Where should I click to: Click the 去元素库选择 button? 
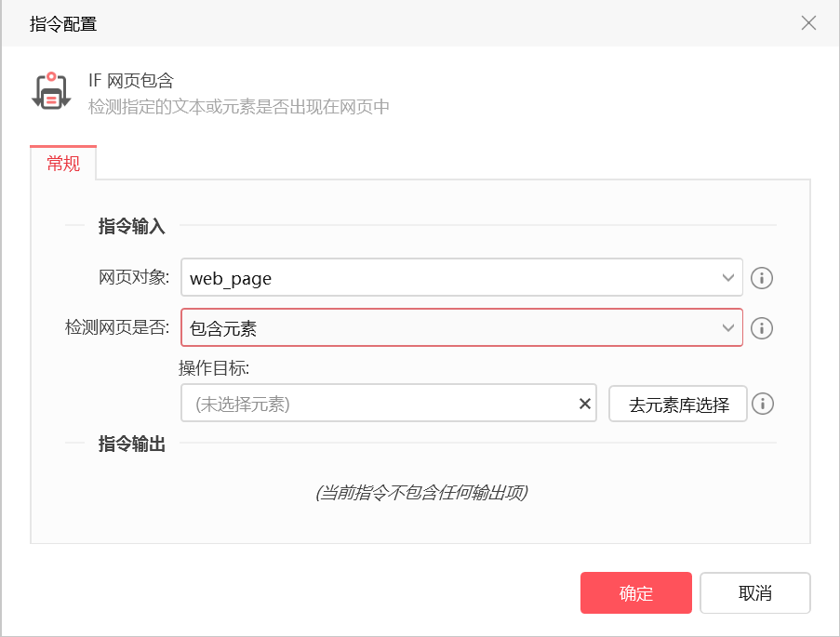pos(678,405)
